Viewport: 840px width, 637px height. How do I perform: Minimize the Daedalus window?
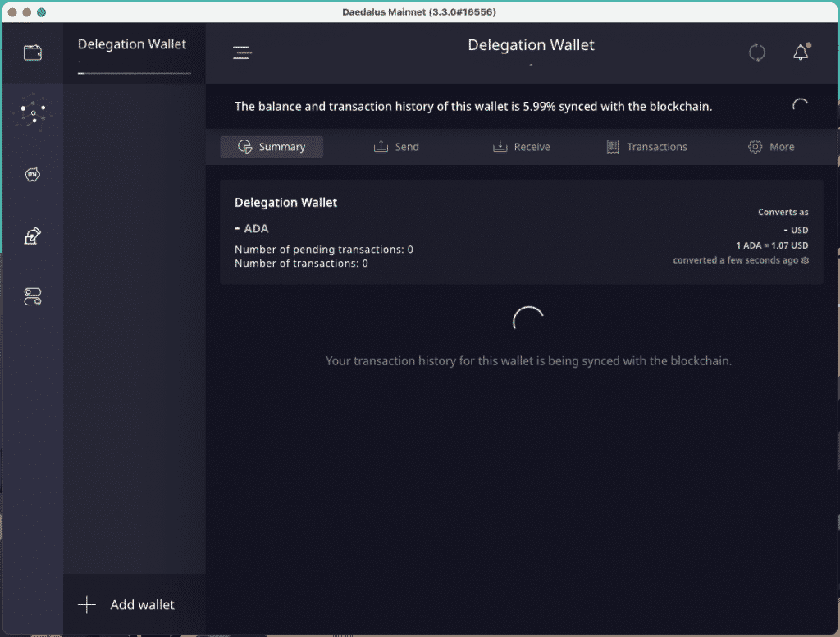(27, 11)
